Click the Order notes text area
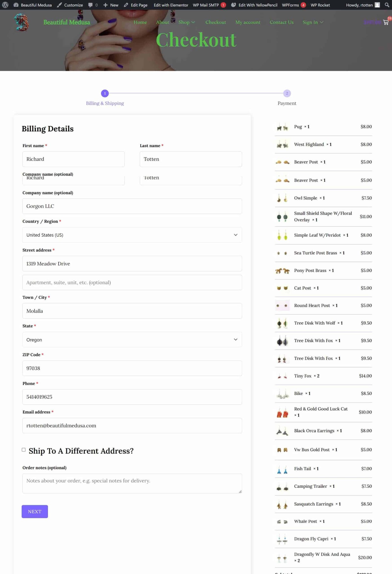The width and height of the screenshot is (392, 574). [x=132, y=483]
